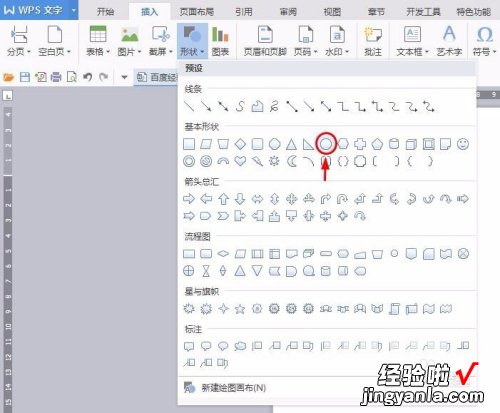Click the tab stop selector on ruler corner
The image size is (500, 413).
(x=8, y=96)
